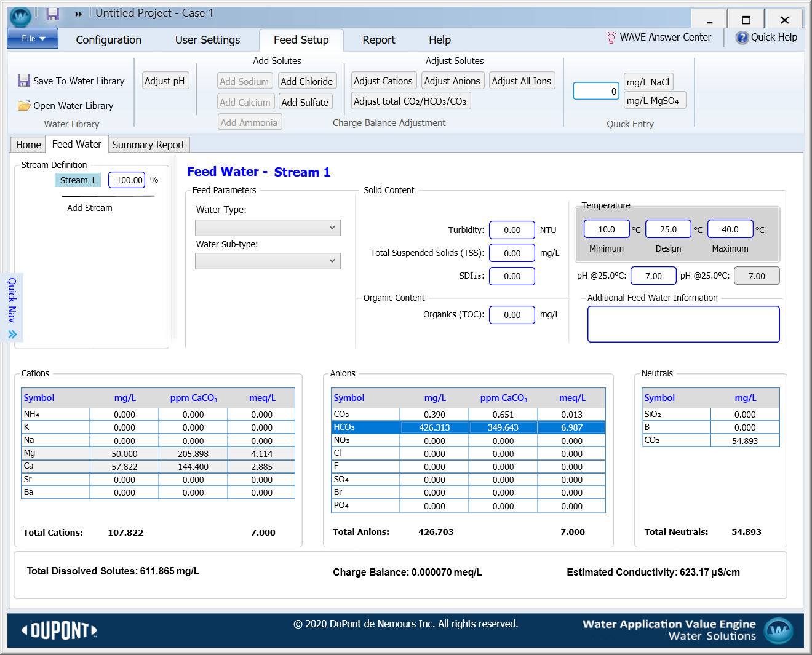Open the Report ribbon tab
Viewport: 812px width, 655px height.
pyautogui.click(x=379, y=40)
